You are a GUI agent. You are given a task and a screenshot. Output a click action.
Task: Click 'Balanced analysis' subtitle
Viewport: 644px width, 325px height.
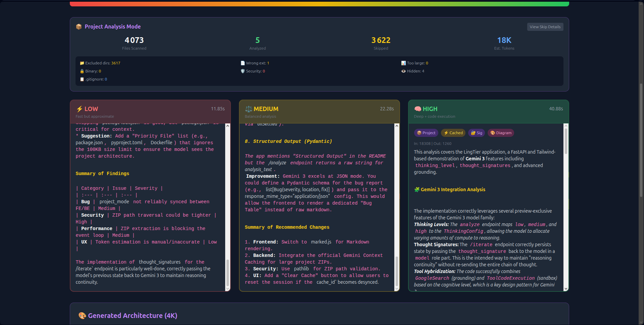coord(260,116)
